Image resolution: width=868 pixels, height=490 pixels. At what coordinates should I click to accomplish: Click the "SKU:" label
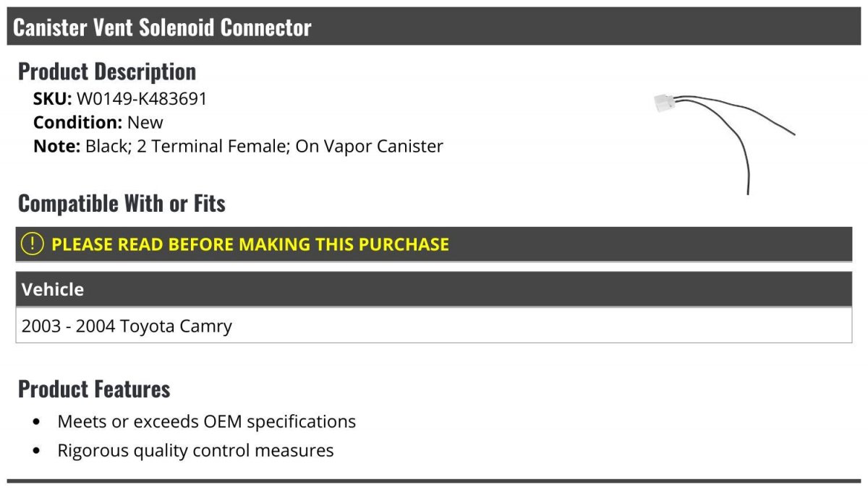52,99
